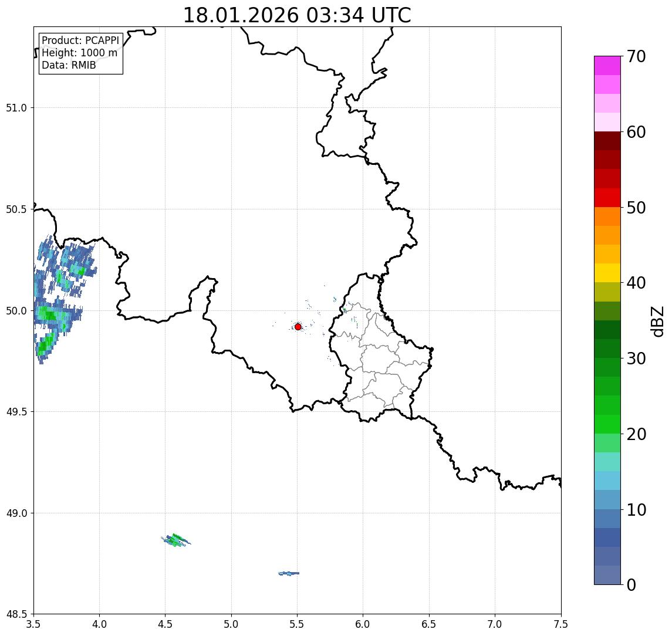Click the latitude axis label 48.5
The height and width of the screenshot is (636, 672).
(16, 614)
